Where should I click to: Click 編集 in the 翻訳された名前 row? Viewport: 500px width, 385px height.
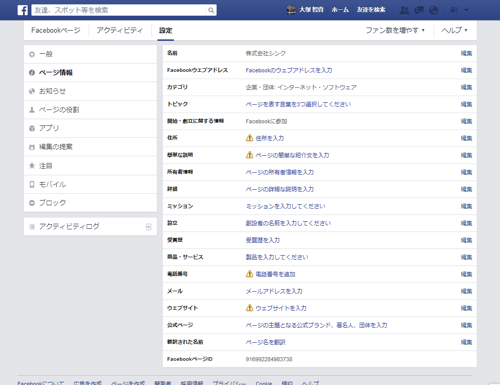[x=466, y=342]
